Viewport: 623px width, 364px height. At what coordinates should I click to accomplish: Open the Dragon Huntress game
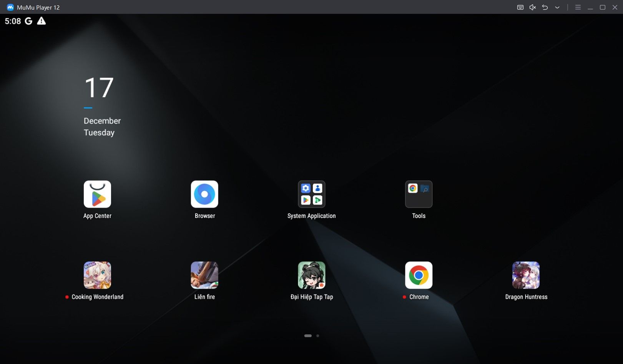(x=526, y=275)
